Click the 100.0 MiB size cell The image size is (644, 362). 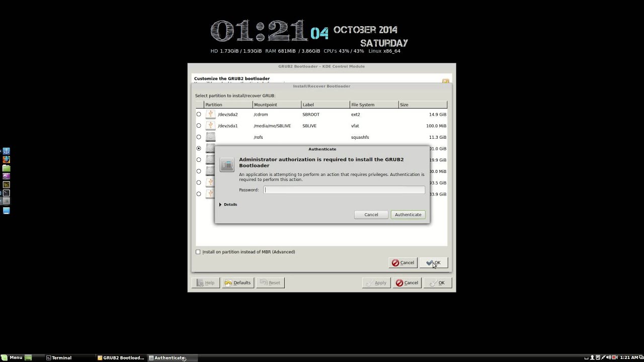436,126
